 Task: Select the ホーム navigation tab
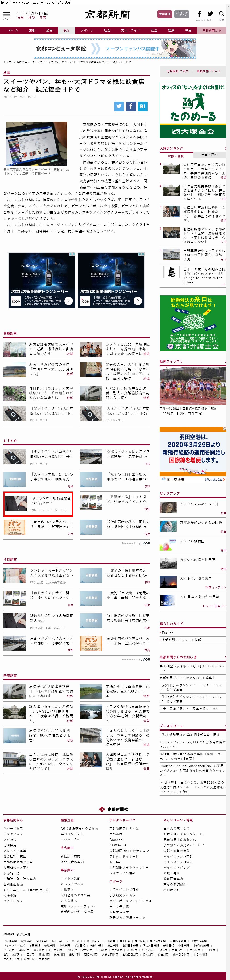click(13, 30)
